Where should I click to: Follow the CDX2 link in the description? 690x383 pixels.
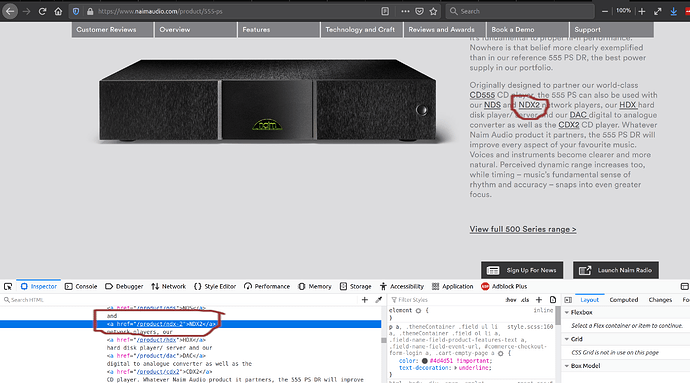coord(569,125)
